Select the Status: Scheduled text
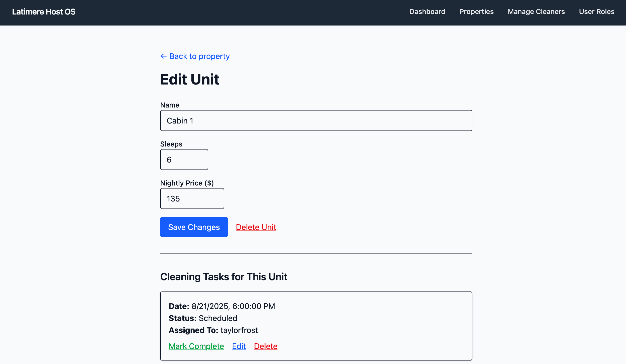Screen dimensions: 626x364 click(x=203, y=318)
